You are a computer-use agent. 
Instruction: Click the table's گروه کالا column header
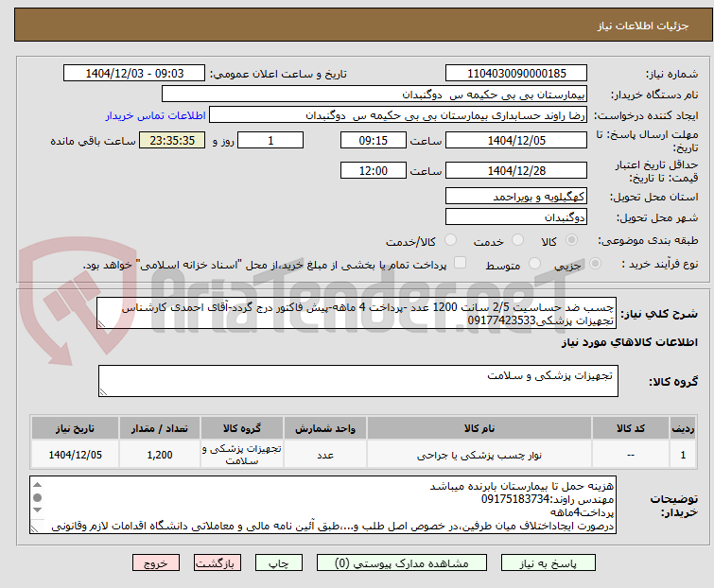(242, 428)
